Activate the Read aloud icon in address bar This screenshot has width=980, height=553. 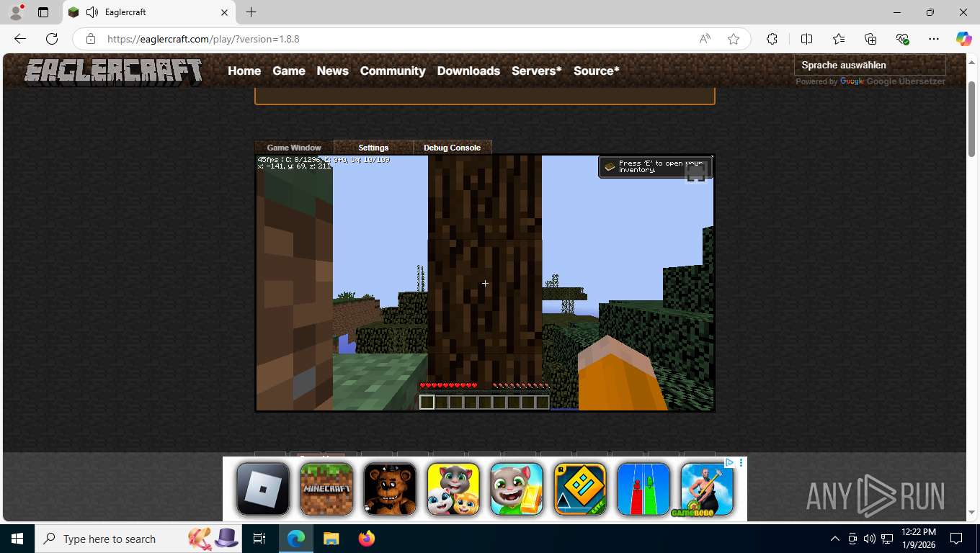pyautogui.click(x=705, y=39)
